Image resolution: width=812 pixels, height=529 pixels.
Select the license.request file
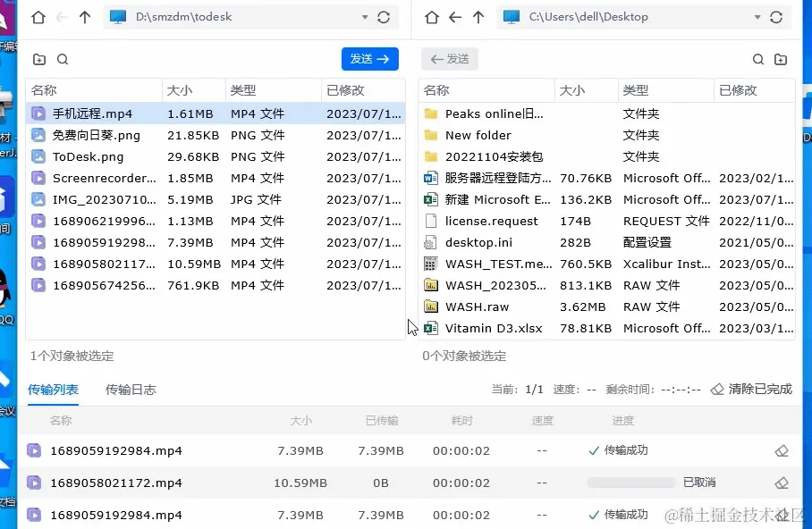(606, 221)
